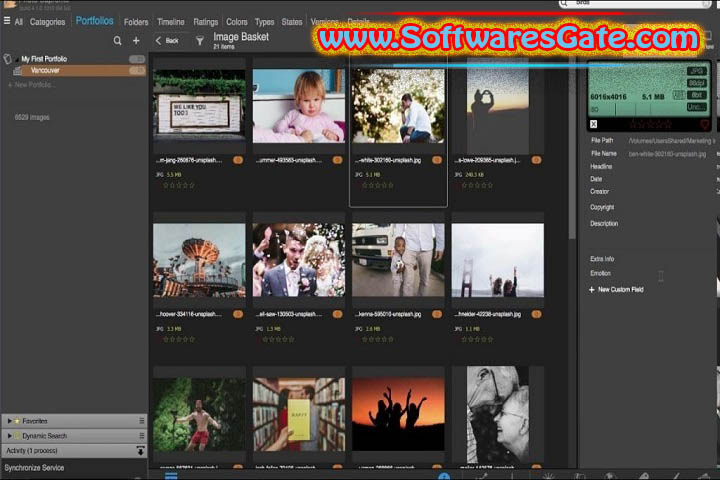Click New Portfolio link
Viewport: 720px width, 480px height.
coord(31,85)
